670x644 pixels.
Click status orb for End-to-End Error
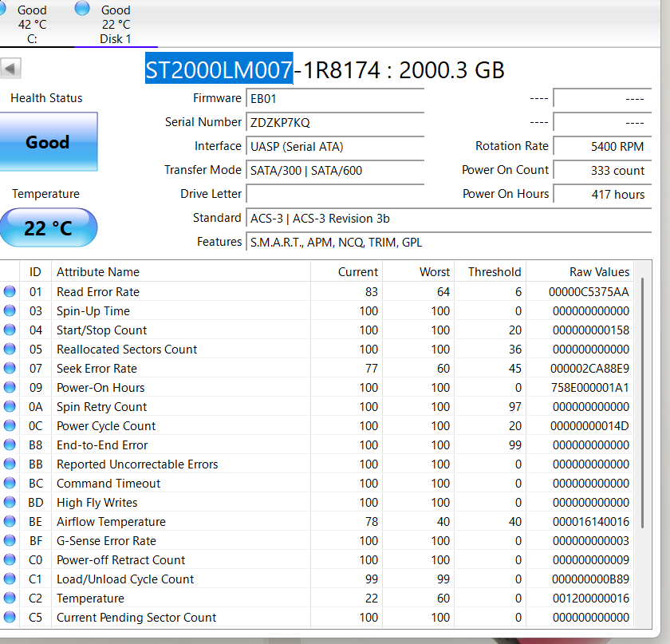coord(10,444)
